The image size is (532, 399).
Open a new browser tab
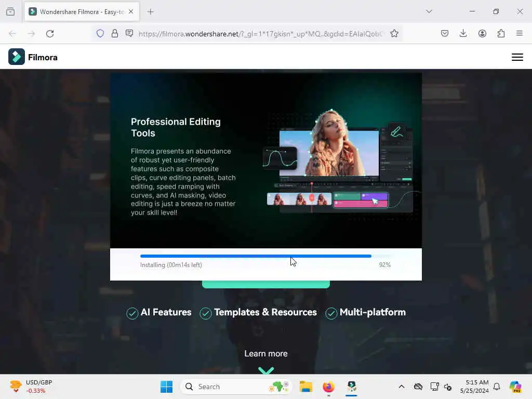tap(151, 11)
